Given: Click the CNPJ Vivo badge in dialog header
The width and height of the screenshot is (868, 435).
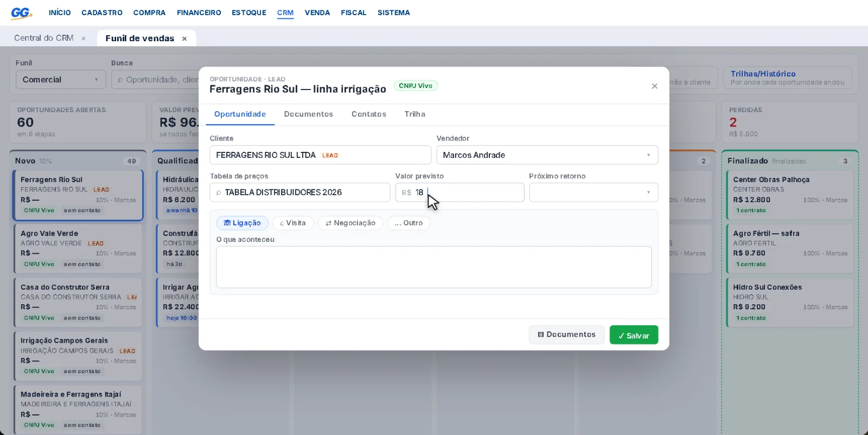Looking at the screenshot, I should (x=416, y=86).
